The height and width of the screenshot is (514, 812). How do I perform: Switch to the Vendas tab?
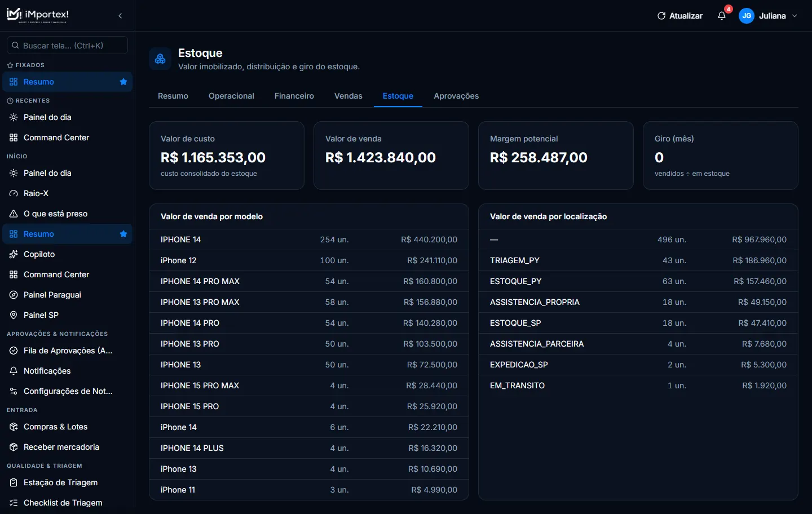coord(348,96)
